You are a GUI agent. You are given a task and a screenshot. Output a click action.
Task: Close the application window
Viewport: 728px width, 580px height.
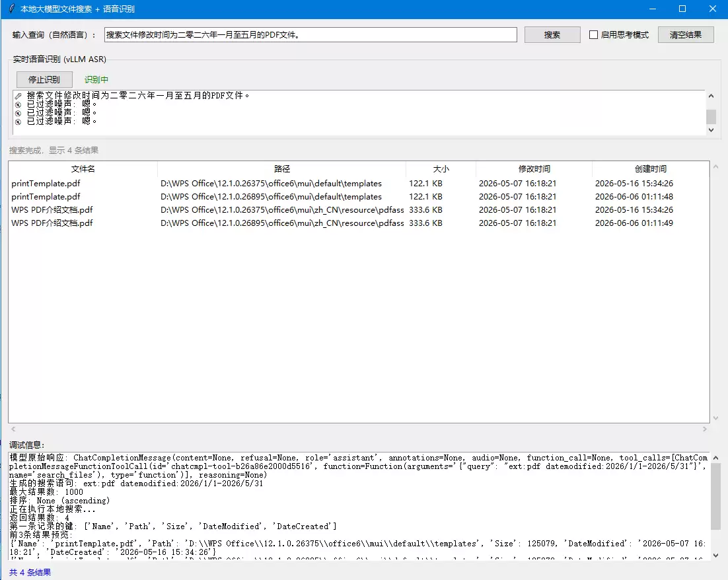713,9
